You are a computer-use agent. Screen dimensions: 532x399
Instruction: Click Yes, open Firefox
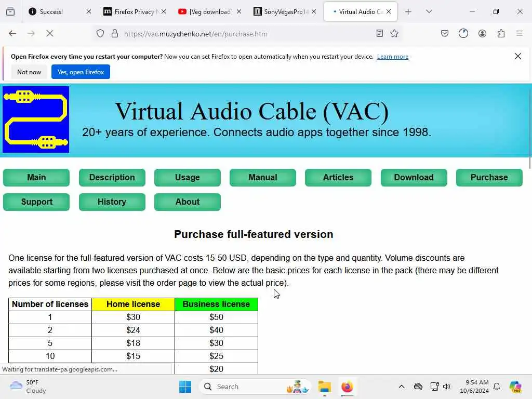coord(81,72)
